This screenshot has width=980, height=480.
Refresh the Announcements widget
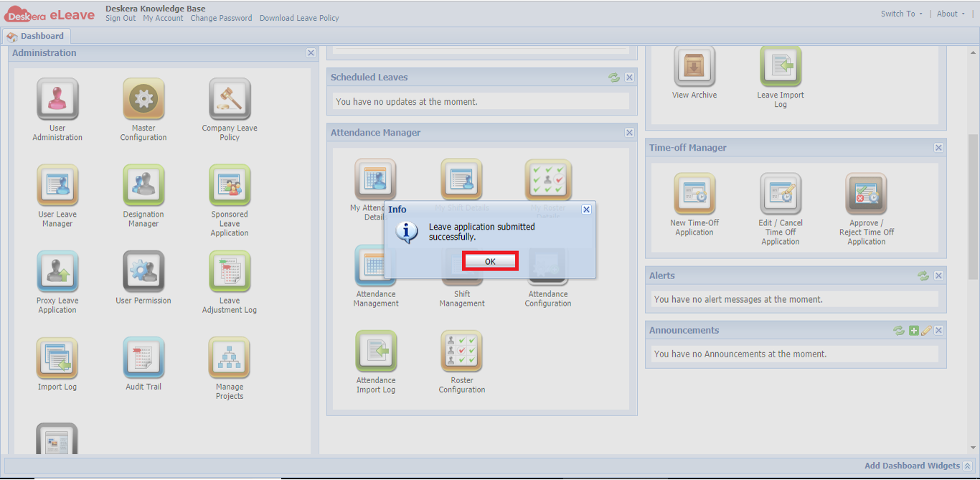pyautogui.click(x=899, y=331)
